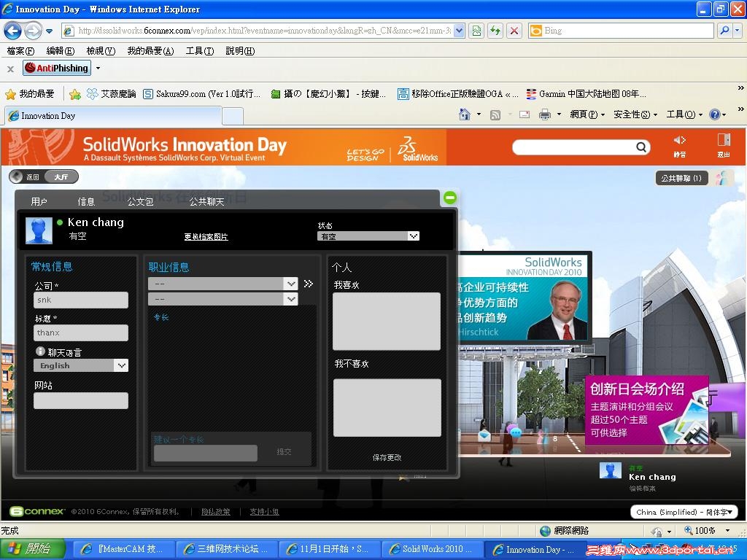Click the red stop loading icon
Image resolution: width=747 pixels, height=560 pixels.
pyautogui.click(x=514, y=31)
